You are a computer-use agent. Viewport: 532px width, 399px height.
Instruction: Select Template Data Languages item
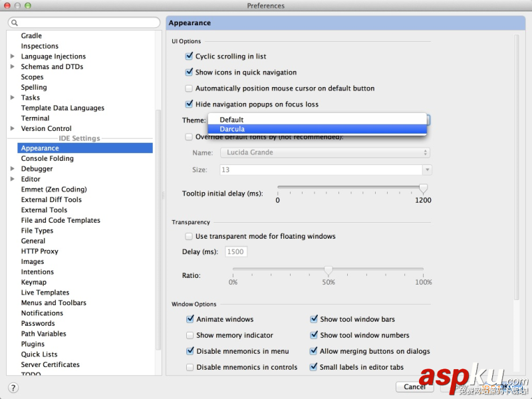63,108
